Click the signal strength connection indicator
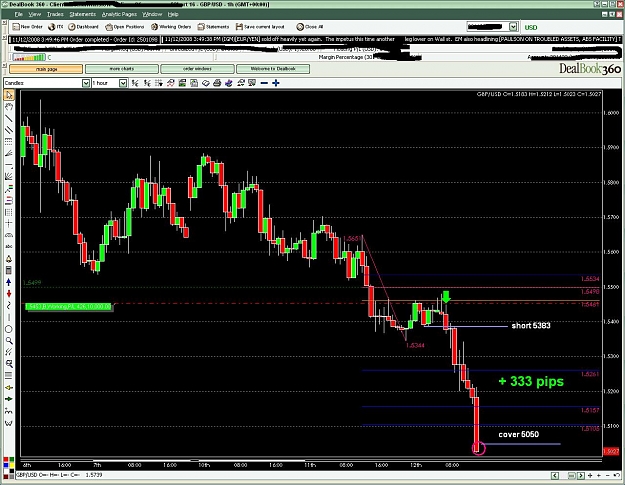The image size is (625, 485). (x=29, y=57)
